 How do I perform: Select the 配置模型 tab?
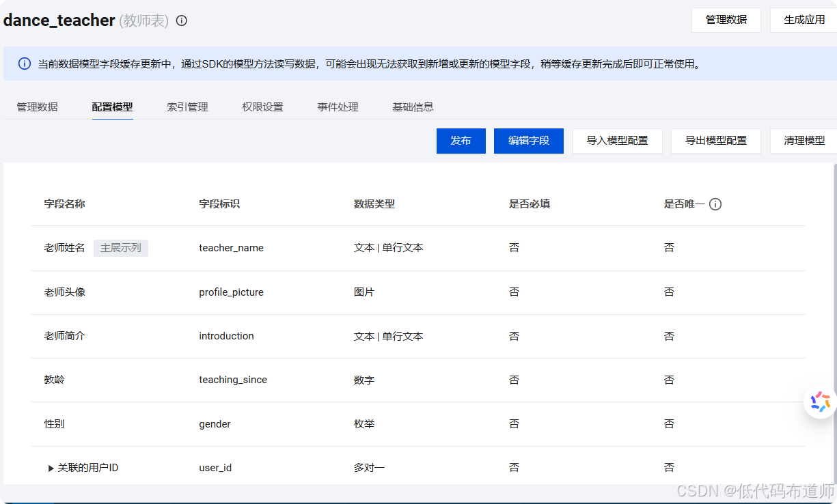coord(112,107)
